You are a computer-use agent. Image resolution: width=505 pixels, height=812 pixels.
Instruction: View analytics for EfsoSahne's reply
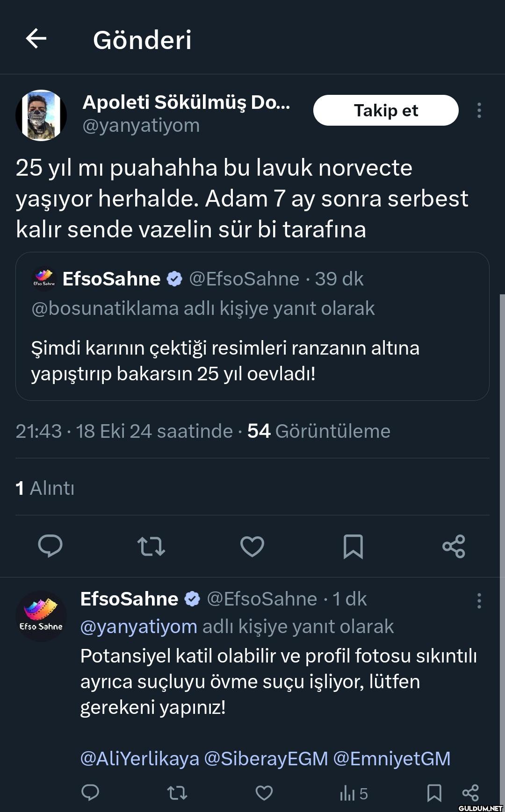(353, 793)
